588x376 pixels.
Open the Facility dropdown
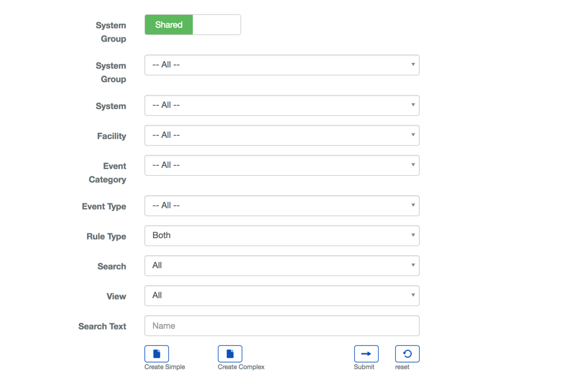pos(281,135)
